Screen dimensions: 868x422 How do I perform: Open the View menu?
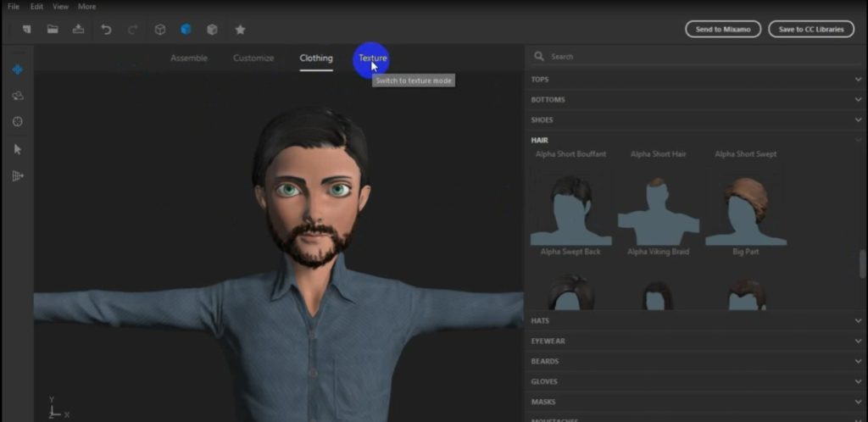pyautogui.click(x=61, y=7)
